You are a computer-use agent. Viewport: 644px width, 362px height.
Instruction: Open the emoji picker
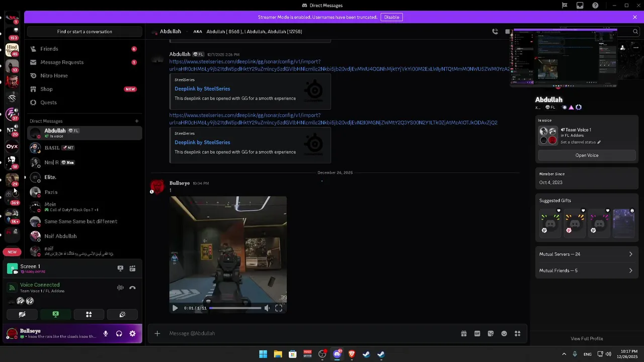pyautogui.click(x=504, y=333)
